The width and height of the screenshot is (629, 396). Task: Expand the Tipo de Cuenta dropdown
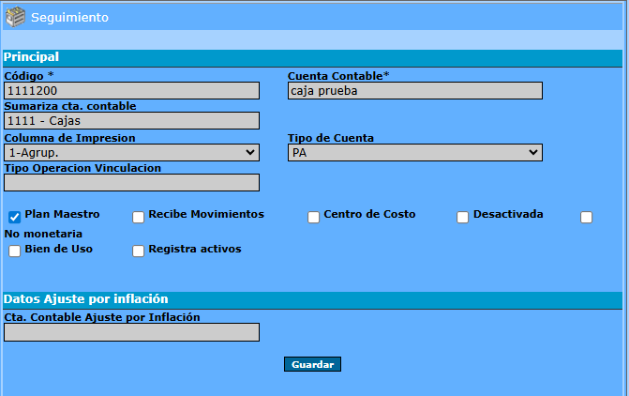click(x=415, y=152)
